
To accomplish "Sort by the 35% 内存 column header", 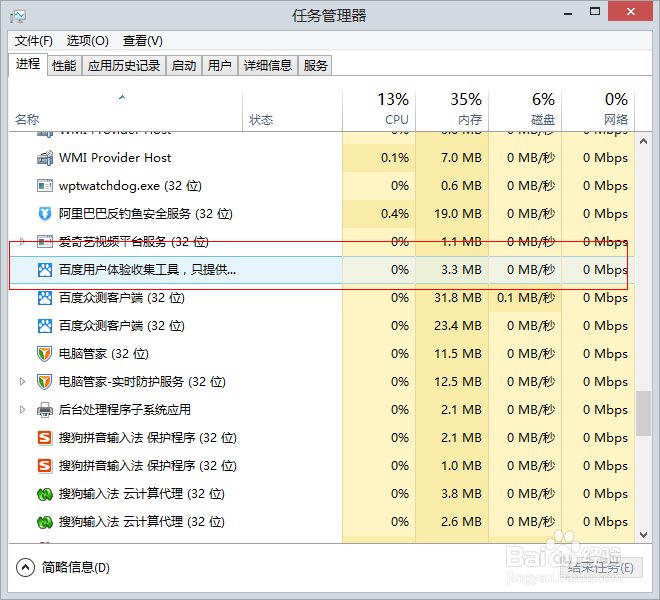I will pos(452,111).
